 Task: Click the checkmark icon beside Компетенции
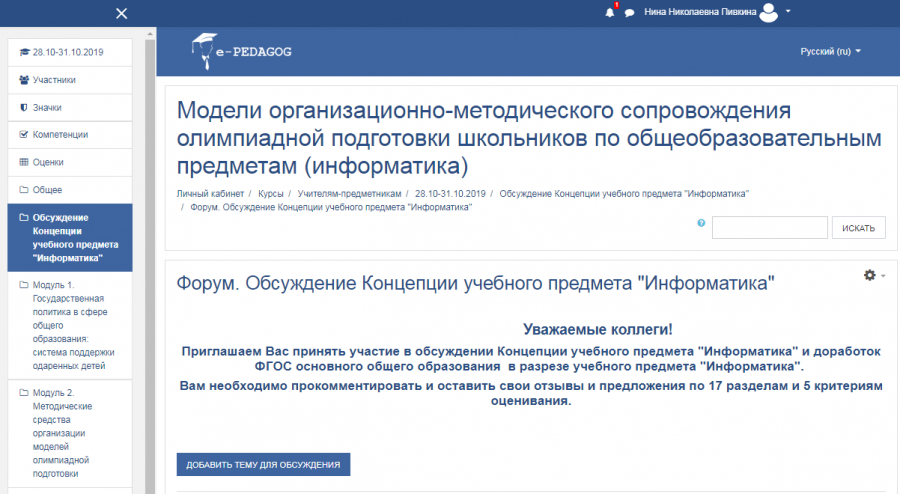[24, 134]
